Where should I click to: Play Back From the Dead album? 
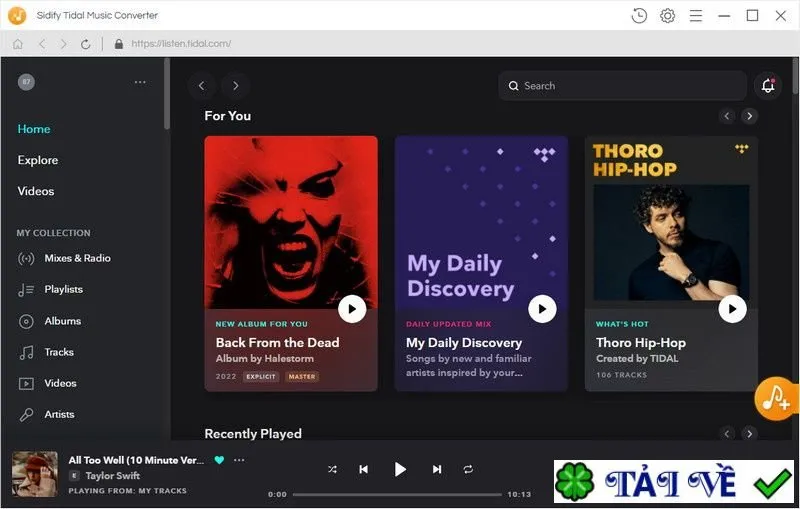pyautogui.click(x=352, y=309)
